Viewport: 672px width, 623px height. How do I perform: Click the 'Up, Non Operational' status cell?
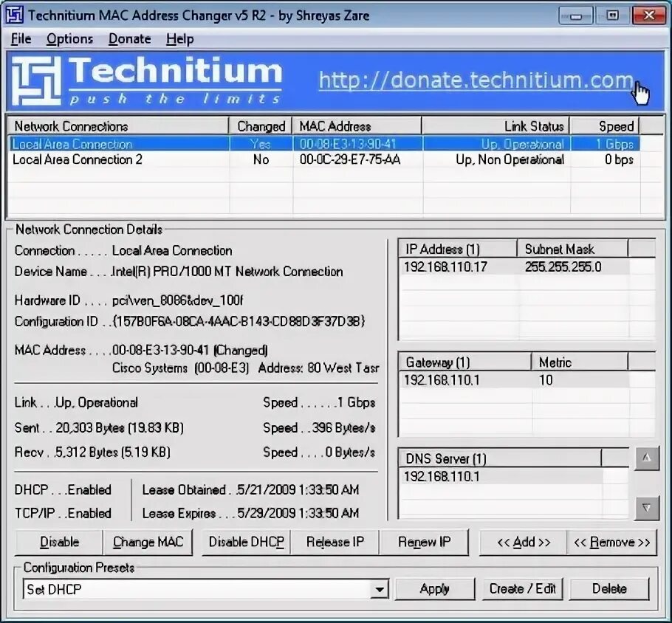tap(510, 159)
